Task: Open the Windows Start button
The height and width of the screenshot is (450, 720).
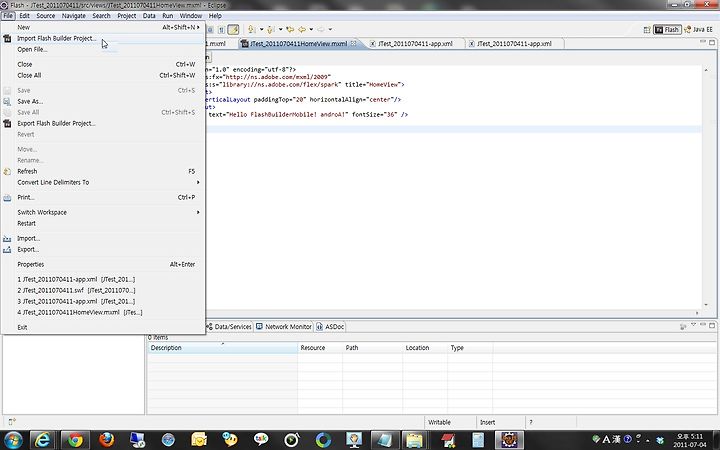Action: click(x=13, y=440)
